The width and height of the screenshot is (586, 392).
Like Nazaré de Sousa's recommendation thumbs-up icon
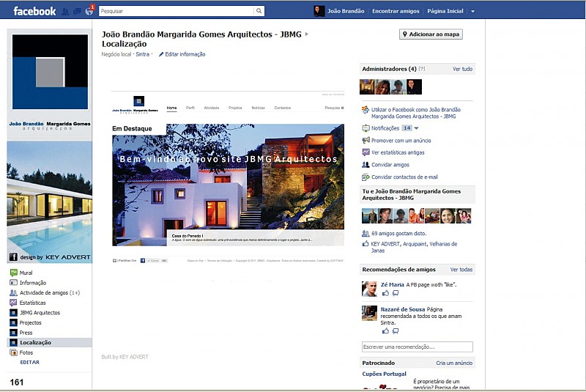[385, 331]
